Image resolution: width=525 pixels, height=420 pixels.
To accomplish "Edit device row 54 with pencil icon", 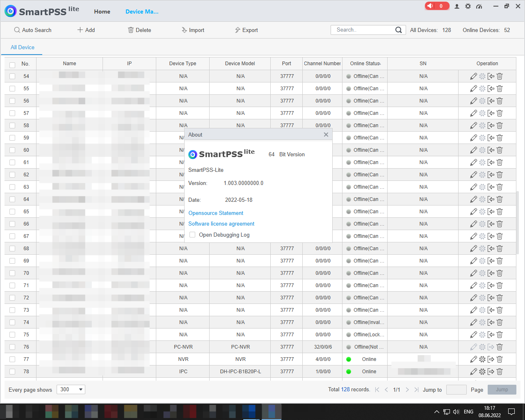I will 473,76.
